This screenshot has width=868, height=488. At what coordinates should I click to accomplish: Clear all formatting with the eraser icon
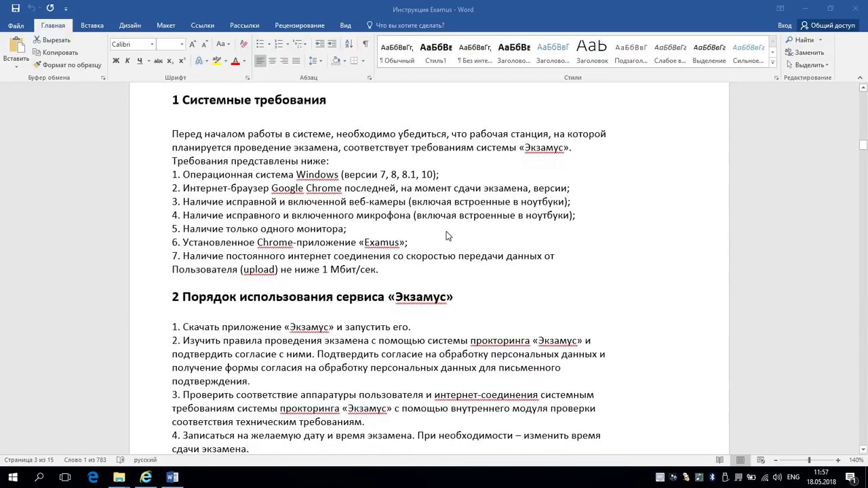(x=243, y=44)
